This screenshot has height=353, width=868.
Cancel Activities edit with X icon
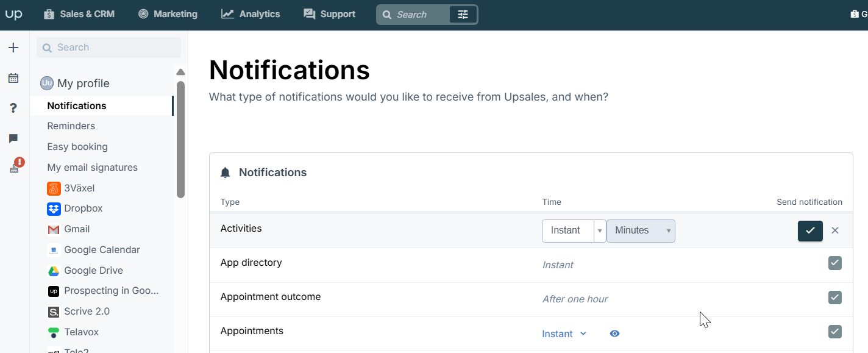pos(835,230)
